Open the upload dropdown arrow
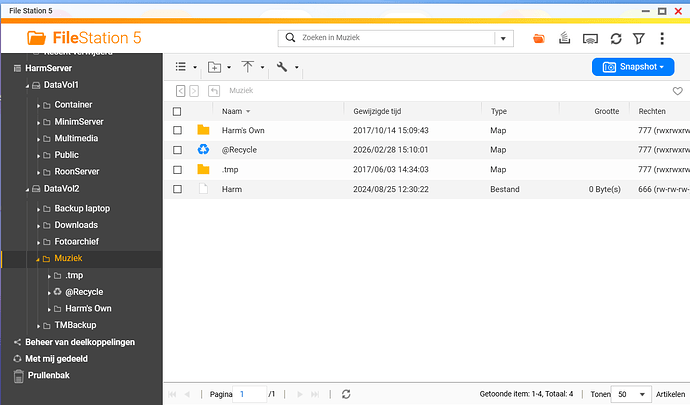 [x=262, y=67]
